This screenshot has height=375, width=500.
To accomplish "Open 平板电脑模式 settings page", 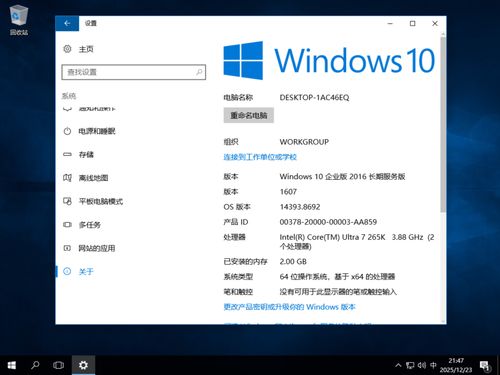I will click(101, 201).
